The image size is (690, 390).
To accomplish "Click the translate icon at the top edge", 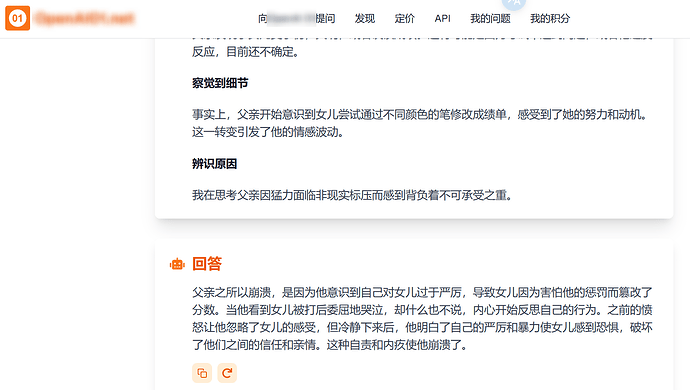I will [x=514, y=4].
